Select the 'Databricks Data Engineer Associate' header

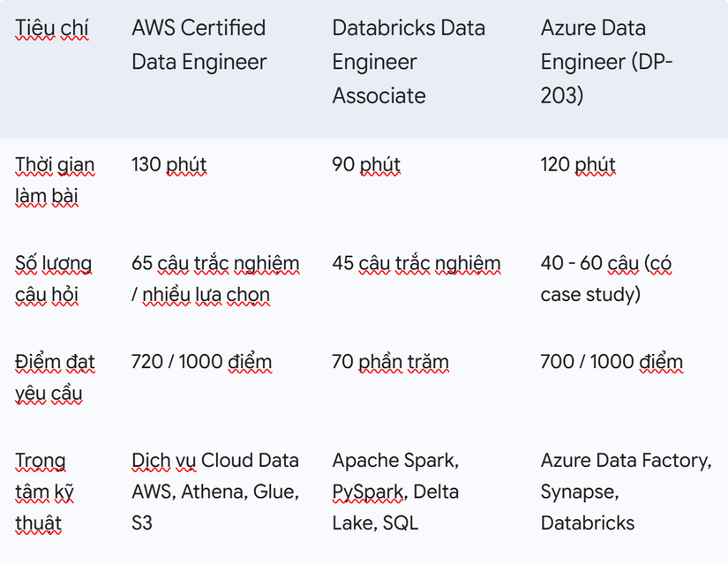click(x=409, y=62)
